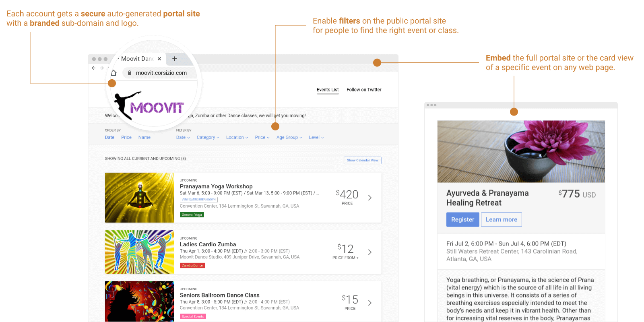The height and width of the screenshot is (322, 644).
Task: Click the $420 price of Yoga Workshop
Action: point(347,194)
